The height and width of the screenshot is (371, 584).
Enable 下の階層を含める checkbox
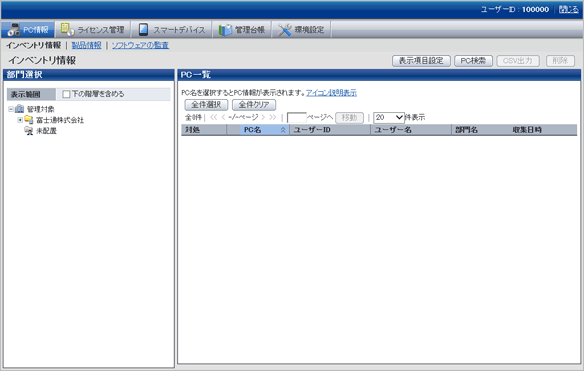(66, 94)
